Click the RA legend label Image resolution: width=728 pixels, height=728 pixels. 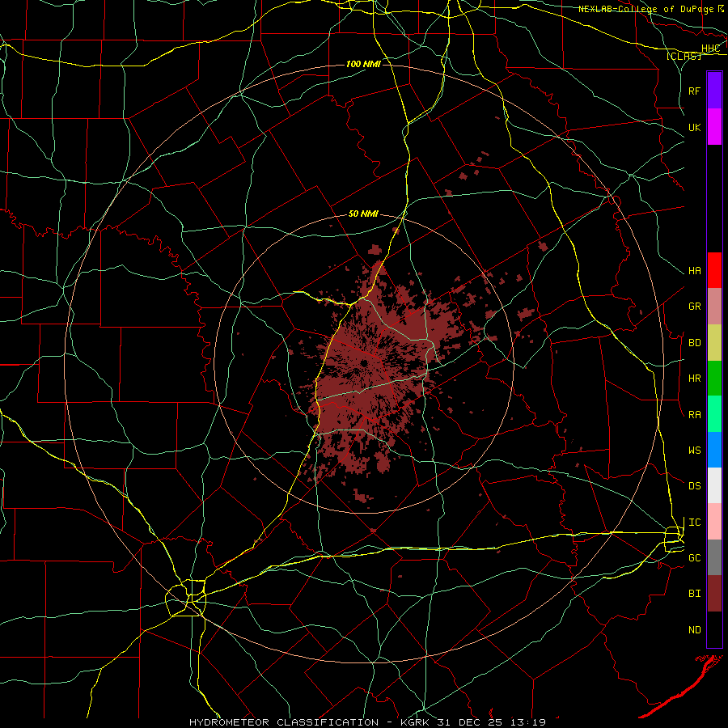tap(694, 415)
